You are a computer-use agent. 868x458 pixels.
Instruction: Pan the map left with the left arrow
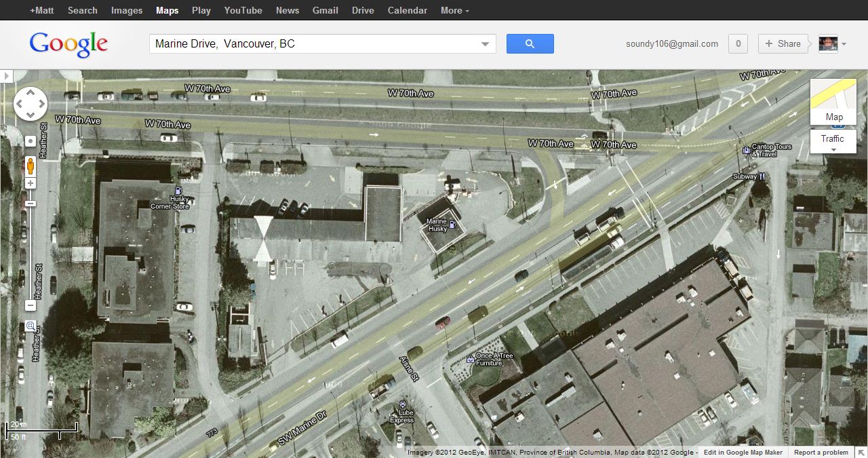pos(20,104)
